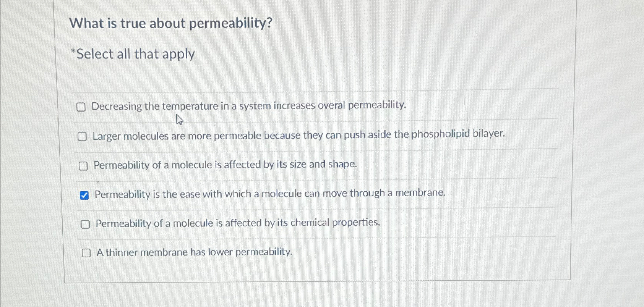Click the larger molecules answer text
This screenshot has width=644, height=307.
tap(298, 135)
